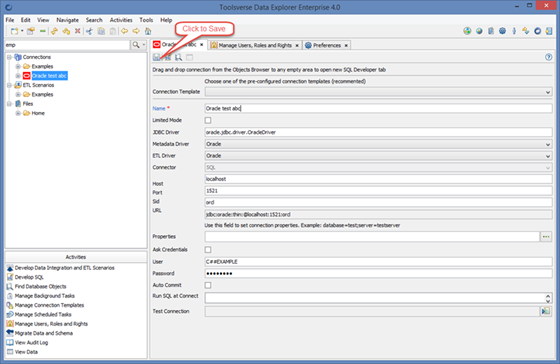Click the Copy toolbar icon

tap(101, 31)
